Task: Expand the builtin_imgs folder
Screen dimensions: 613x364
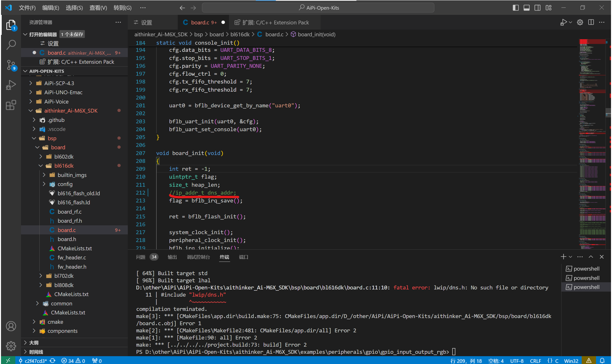Action: point(72,175)
